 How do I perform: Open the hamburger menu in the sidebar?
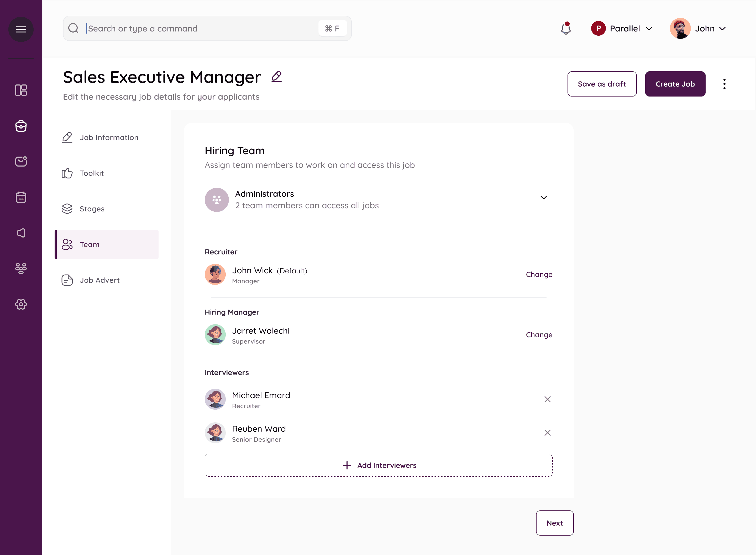[x=21, y=29]
